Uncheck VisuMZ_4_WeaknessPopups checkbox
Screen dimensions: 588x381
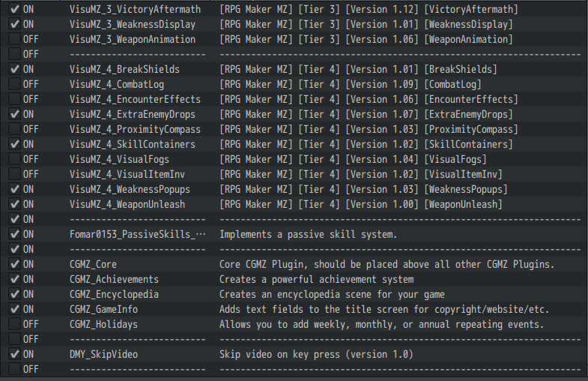[15, 189]
